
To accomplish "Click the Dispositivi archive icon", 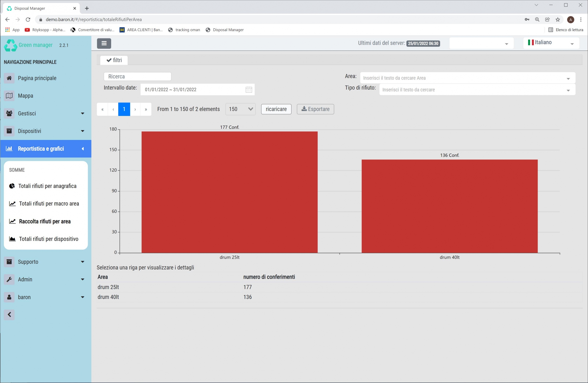I will pyautogui.click(x=9, y=131).
